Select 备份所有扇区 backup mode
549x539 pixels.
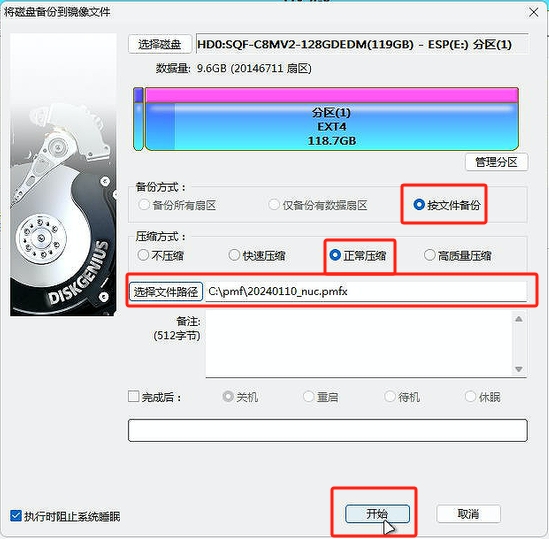pyautogui.click(x=177, y=205)
